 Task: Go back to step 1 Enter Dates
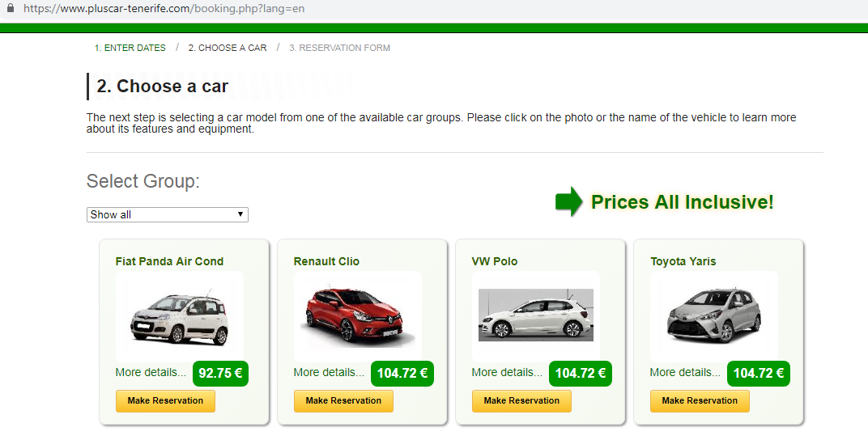[x=130, y=48]
